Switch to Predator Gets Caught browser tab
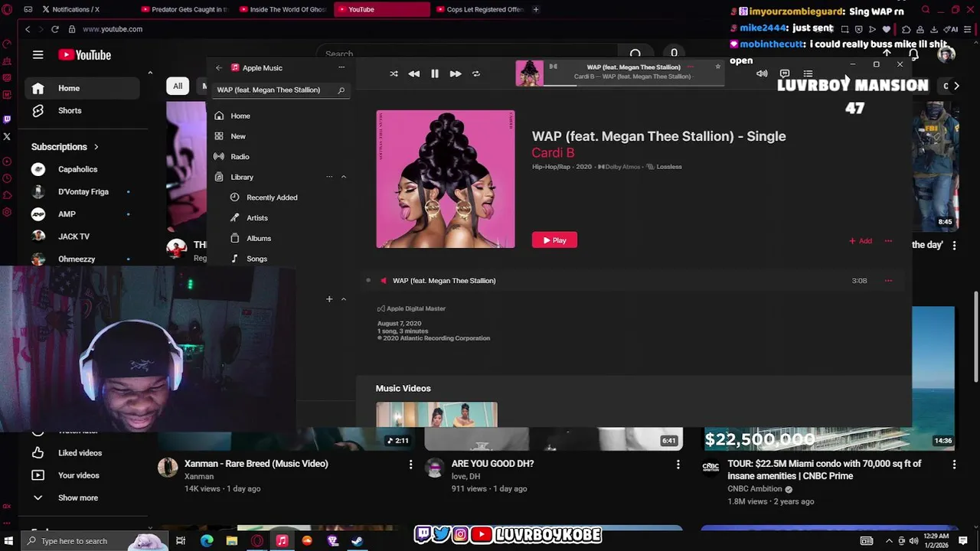 (185, 9)
